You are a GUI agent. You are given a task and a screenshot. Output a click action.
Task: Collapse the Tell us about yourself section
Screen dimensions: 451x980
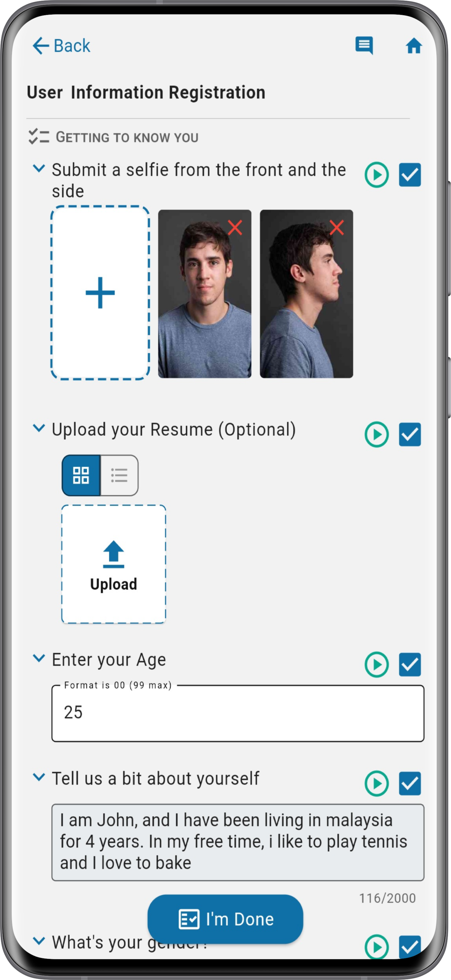click(39, 777)
